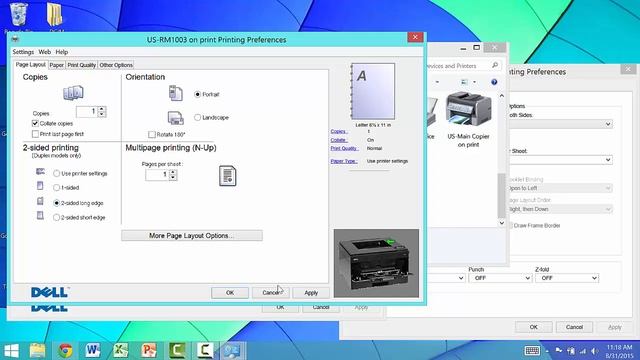Open the Punch dropdown set to OFF

click(500, 278)
